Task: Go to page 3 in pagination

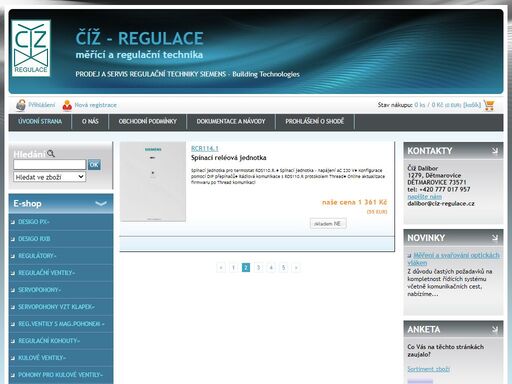Action: tap(258, 267)
